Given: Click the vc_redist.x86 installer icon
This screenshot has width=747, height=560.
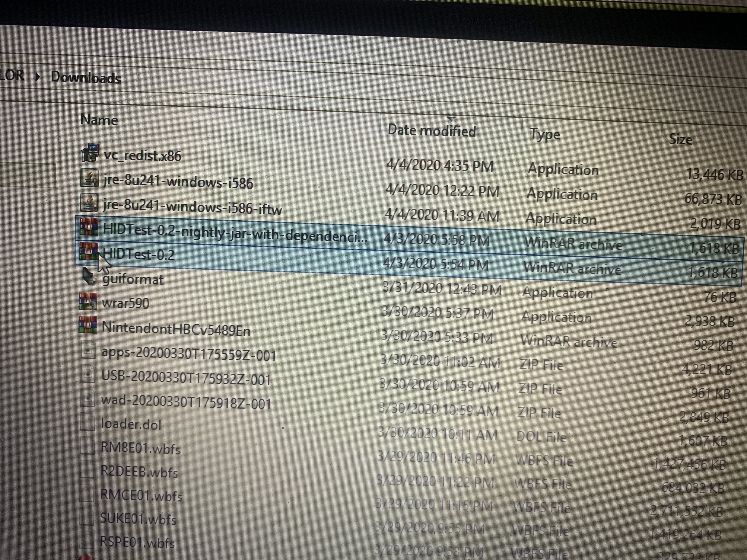Looking at the screenshot, I should click(90, 153).
